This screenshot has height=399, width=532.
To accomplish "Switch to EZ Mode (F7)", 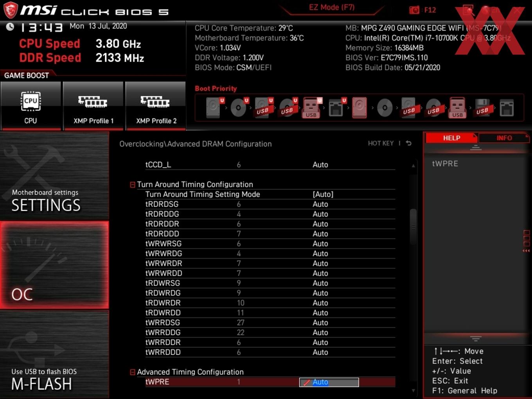I will coord(332,7).
